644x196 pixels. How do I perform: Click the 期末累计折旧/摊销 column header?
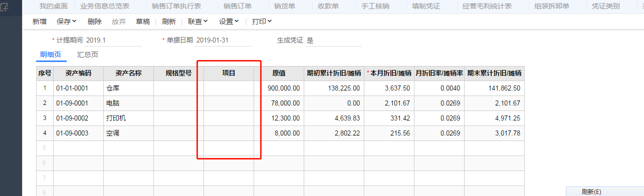[495, 73]
